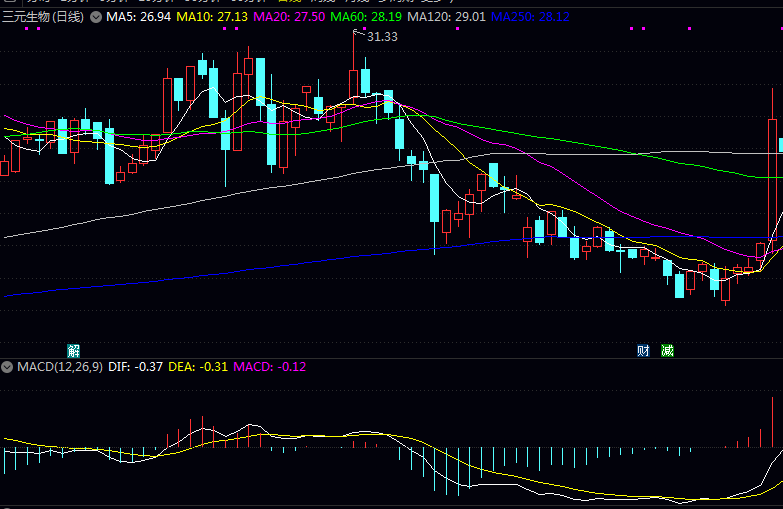Click the 三元生物(日线) stock title
783x509 pixels.
point(43,17)
